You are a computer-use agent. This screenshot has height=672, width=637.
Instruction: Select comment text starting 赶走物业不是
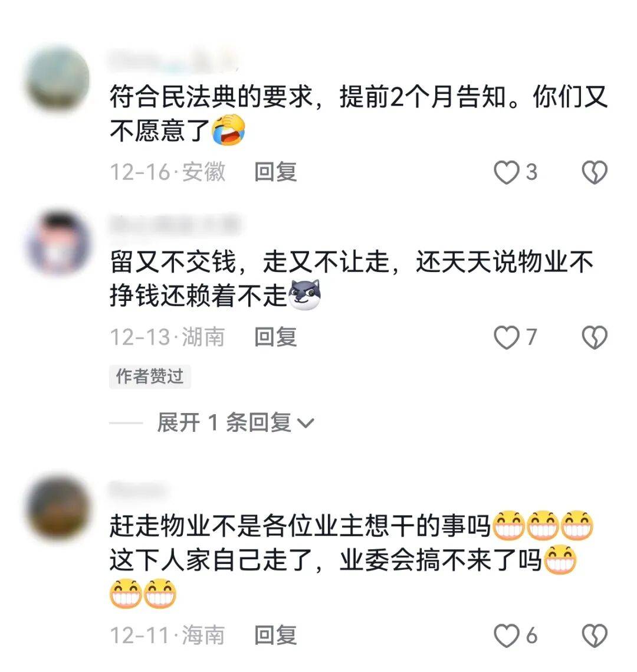pyautogui.click(x=352, y=559)
